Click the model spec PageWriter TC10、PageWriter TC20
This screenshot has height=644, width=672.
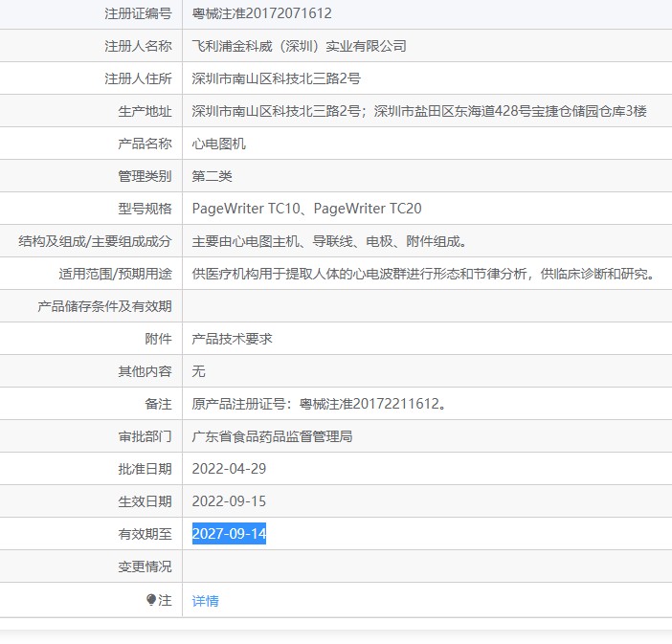(307, 209)
